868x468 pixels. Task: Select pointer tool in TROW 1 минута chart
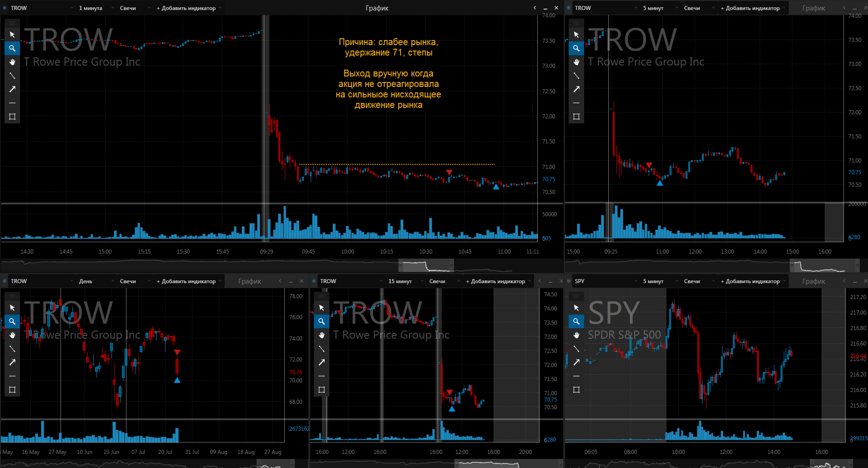click(12, 35)
